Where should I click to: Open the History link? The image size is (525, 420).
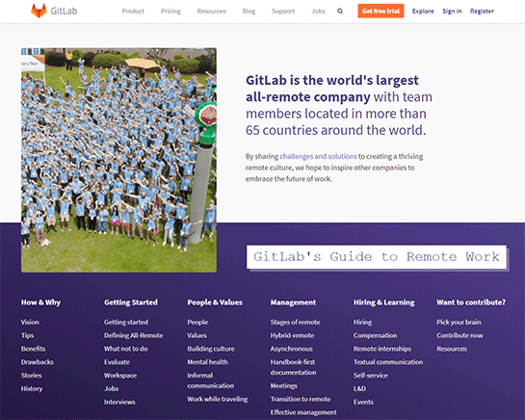click(x=32, y=388)
